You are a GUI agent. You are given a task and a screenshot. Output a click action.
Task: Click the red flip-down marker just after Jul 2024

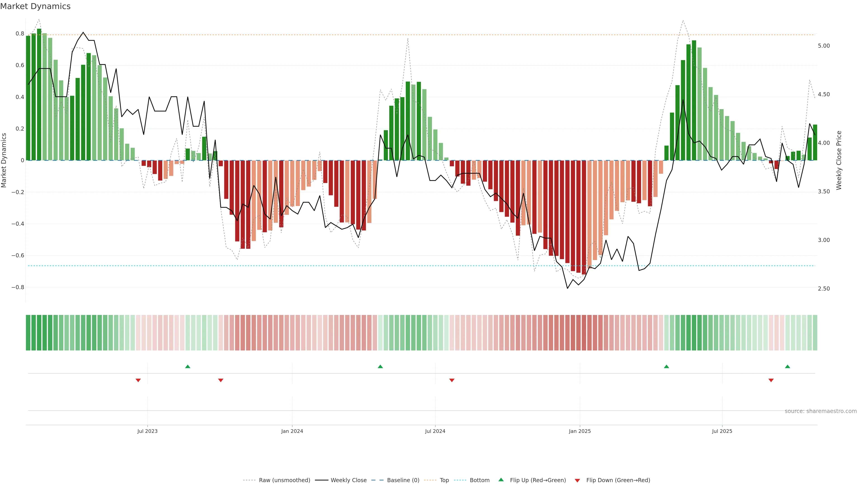[x=452, y=380]
